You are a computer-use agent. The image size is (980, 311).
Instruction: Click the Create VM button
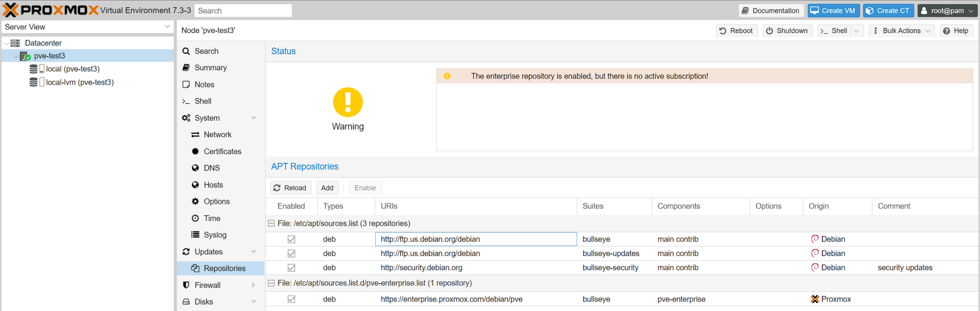point(833,11)
